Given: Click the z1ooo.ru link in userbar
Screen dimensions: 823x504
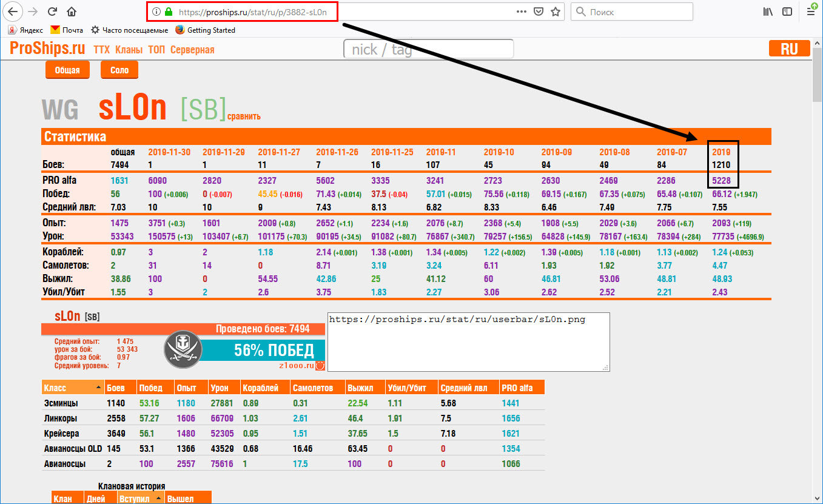Looking at the screenshot, I should [297, 365].
